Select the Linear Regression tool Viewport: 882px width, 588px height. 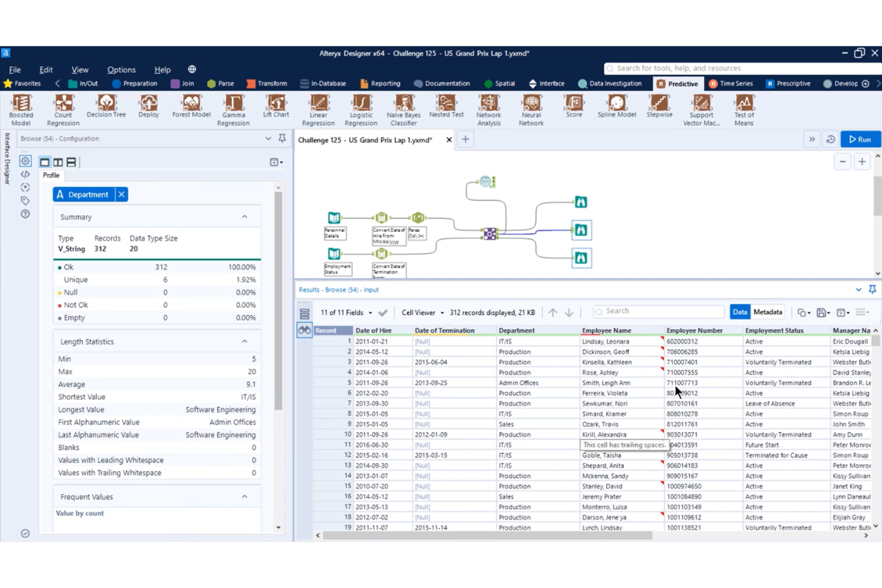[318, 110]
